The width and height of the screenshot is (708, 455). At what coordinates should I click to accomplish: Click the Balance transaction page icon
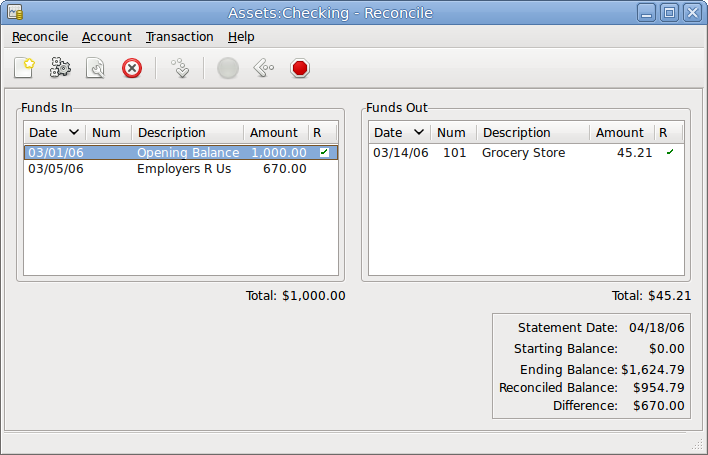pos(96,68)
